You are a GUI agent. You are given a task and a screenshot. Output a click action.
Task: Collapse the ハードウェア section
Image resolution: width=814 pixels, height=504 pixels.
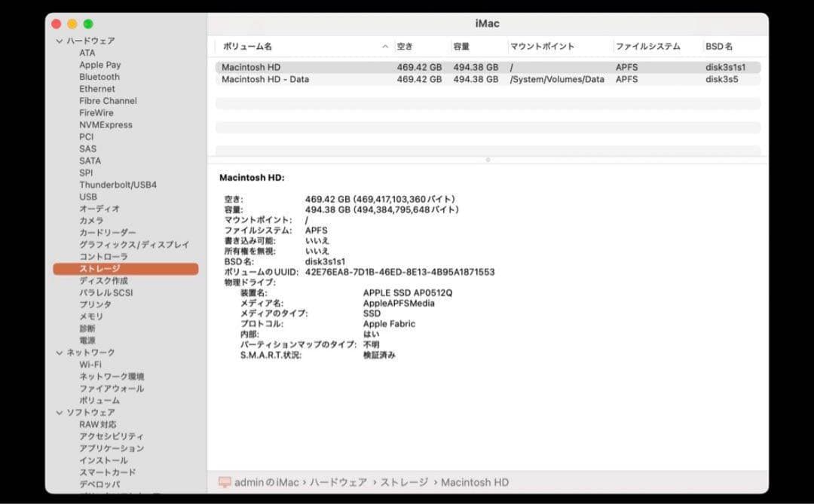pos(59,41)
